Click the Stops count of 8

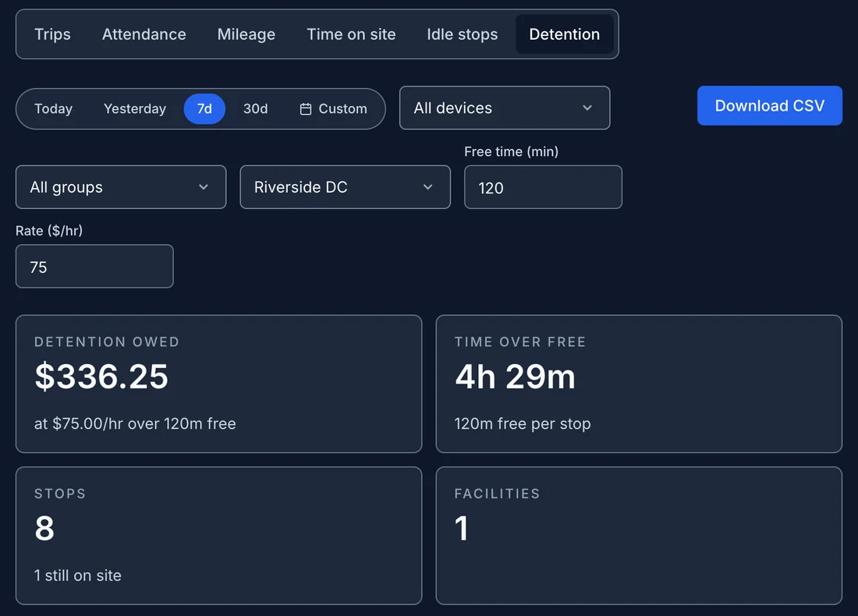click(45, 529)
